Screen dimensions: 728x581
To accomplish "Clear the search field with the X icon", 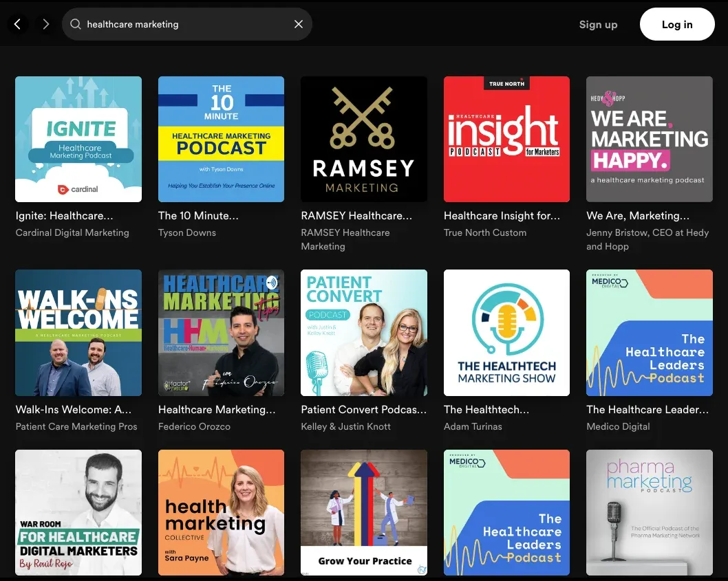I will [x=299, y=24].
